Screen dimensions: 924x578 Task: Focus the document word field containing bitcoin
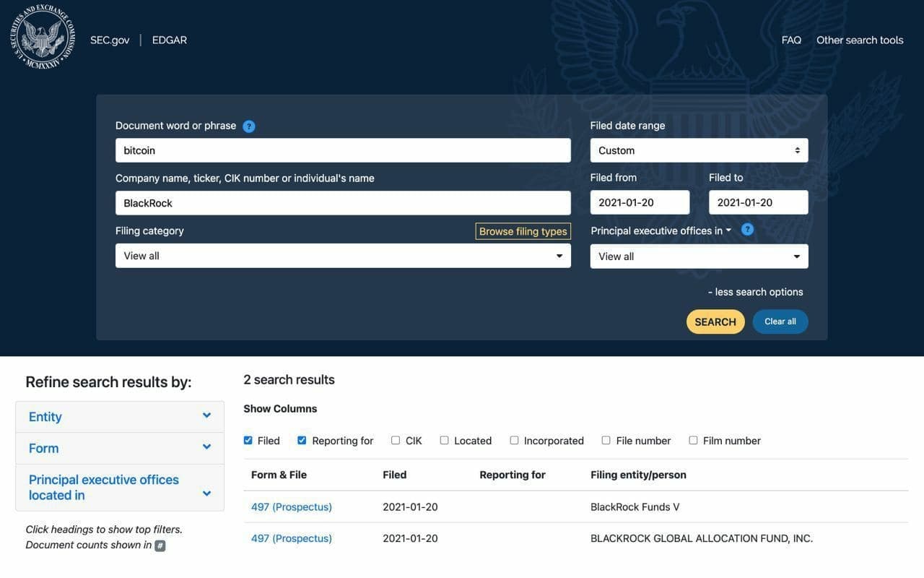tap(343, 150)
